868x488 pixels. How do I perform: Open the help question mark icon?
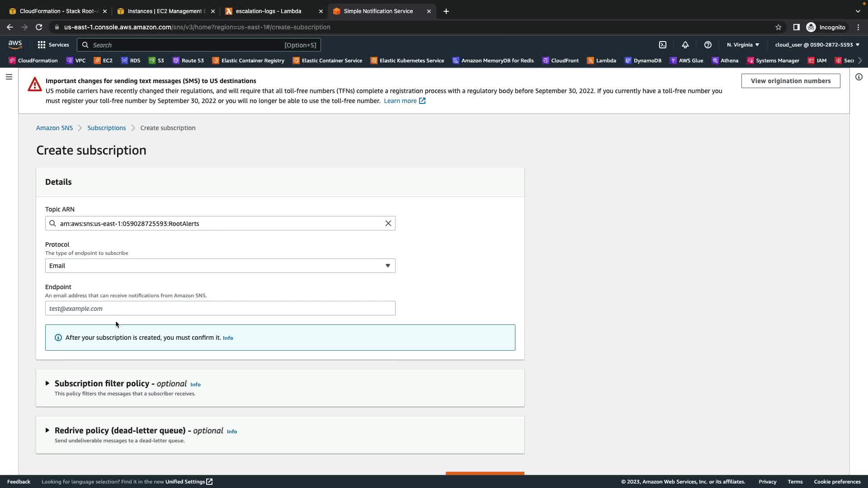(x=708, y=45)
